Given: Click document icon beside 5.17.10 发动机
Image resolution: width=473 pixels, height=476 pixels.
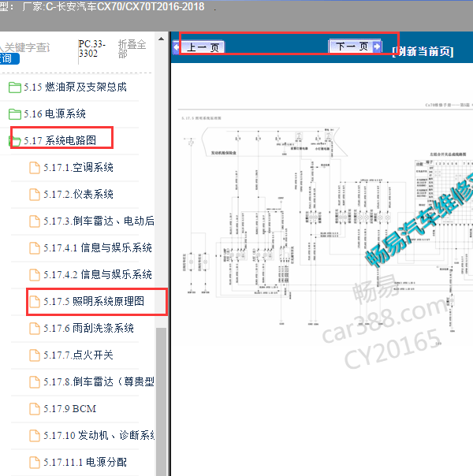Looking at the screenshot, I should point(35,435).
